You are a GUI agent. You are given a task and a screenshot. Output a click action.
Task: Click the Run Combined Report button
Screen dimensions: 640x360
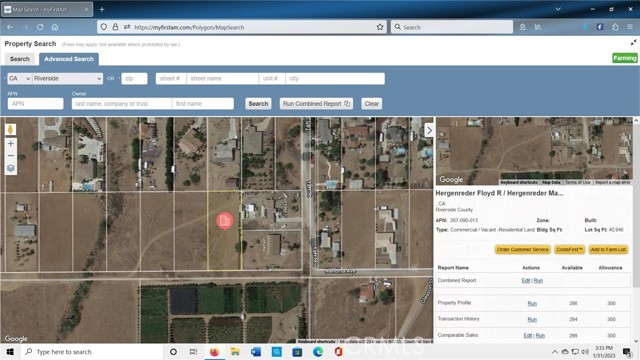(316, 104)
